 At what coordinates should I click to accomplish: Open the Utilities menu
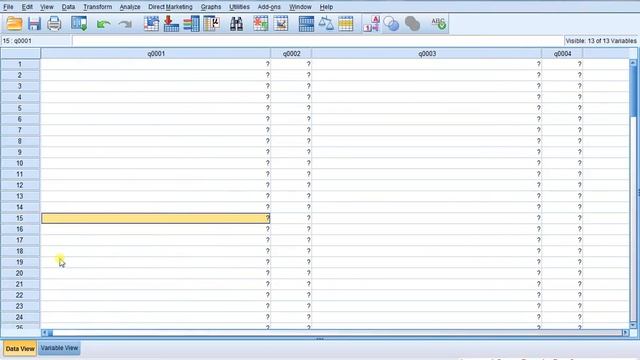[x=239, y=7]
